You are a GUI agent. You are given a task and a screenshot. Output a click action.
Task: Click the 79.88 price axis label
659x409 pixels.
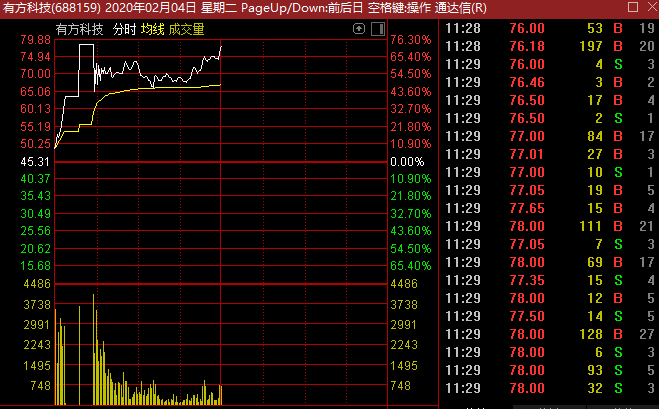click(x=35, y=40)
